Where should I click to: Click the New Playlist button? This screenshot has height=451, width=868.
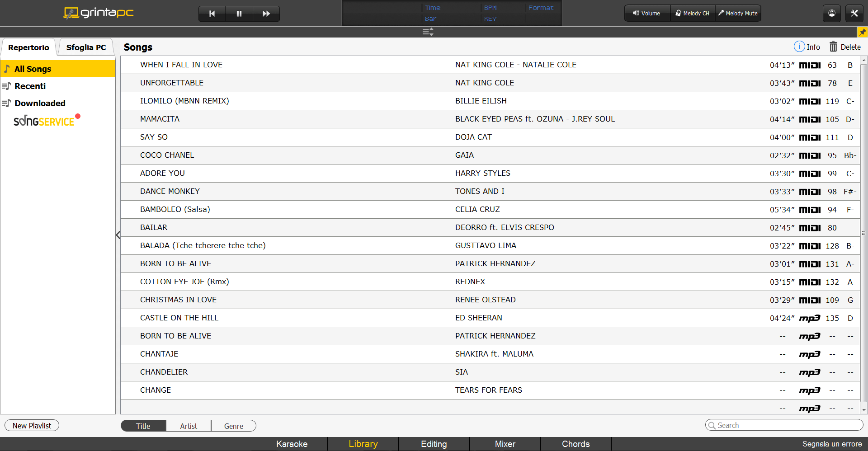(32, 426)
